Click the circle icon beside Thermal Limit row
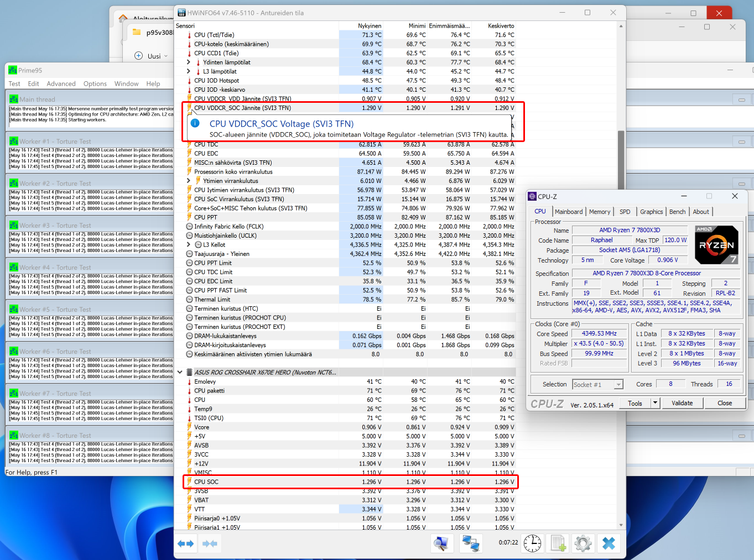This screenshot has width=754, height=560. (189, 300)
